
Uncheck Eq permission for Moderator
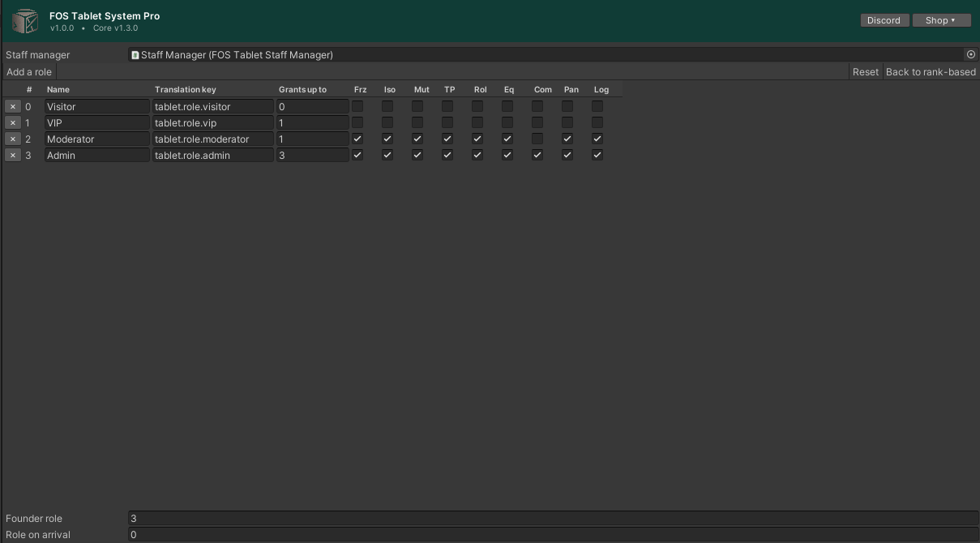point(507,139)
